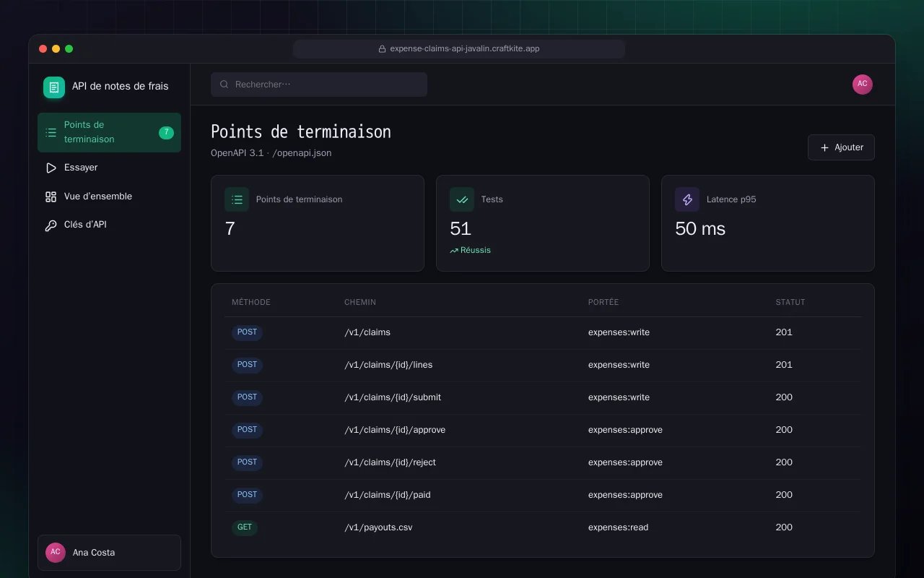Click the 50 ms latency value
Image resolution: width=924 pixels, height=578 pixels.
click(x=700, y=229)
